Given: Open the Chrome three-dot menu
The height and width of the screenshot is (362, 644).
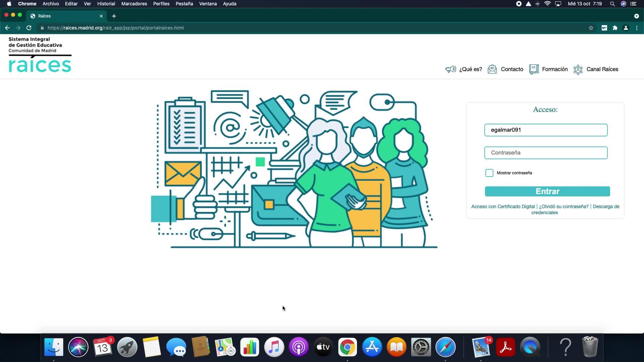Looking at the screenshot, I should (637, 28).
